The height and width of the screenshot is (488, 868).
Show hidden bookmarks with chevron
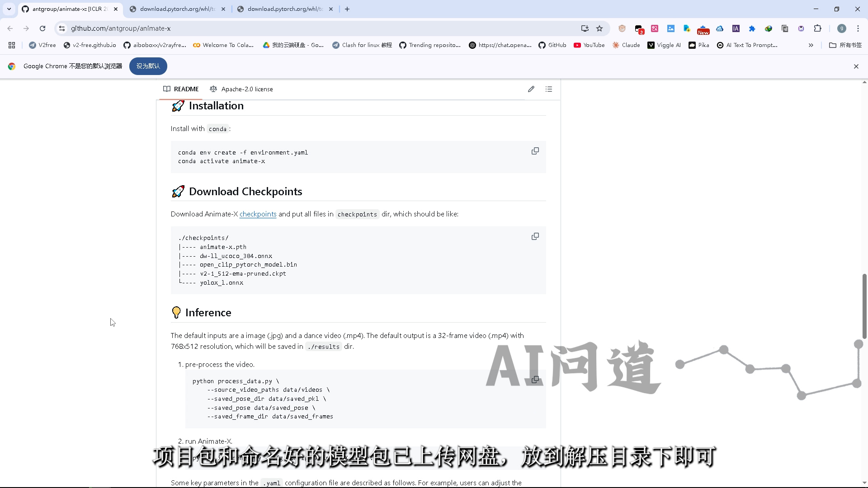pos(811,45)
